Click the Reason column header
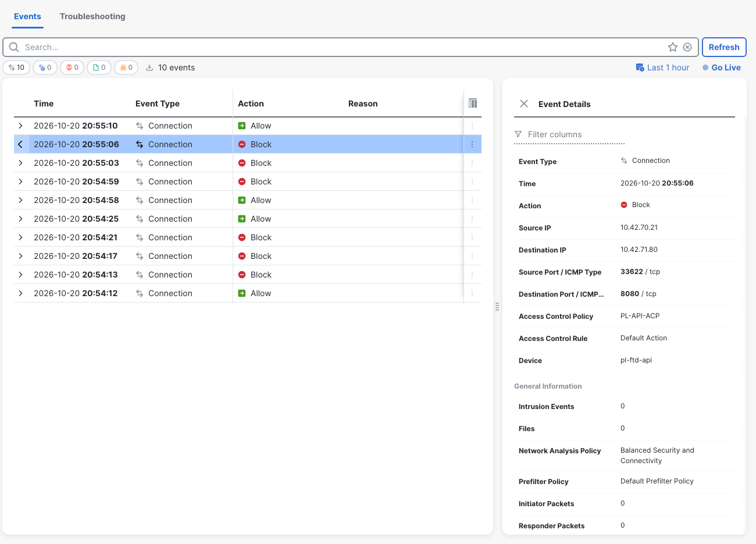Viewport: 756px width, 544px height. [x=363, y=104]
